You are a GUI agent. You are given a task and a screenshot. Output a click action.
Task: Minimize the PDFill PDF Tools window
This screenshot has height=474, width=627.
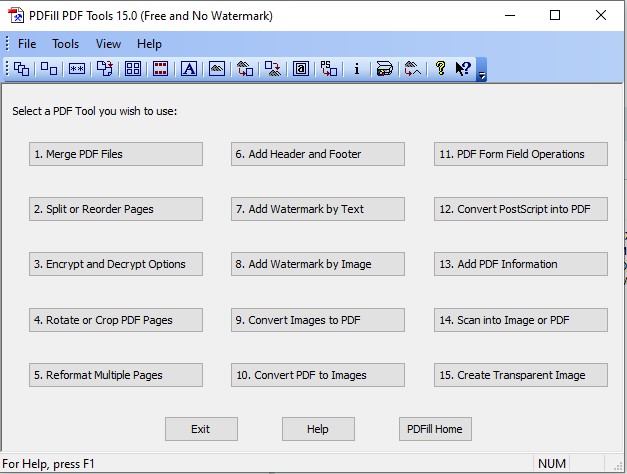pyautogui.click(x=510, y=16)
